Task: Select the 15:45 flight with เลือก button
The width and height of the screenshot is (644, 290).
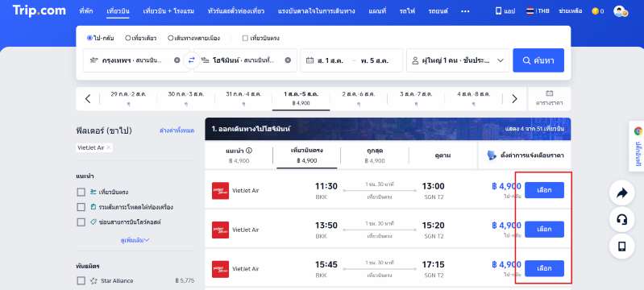Action: coord(544,268)
